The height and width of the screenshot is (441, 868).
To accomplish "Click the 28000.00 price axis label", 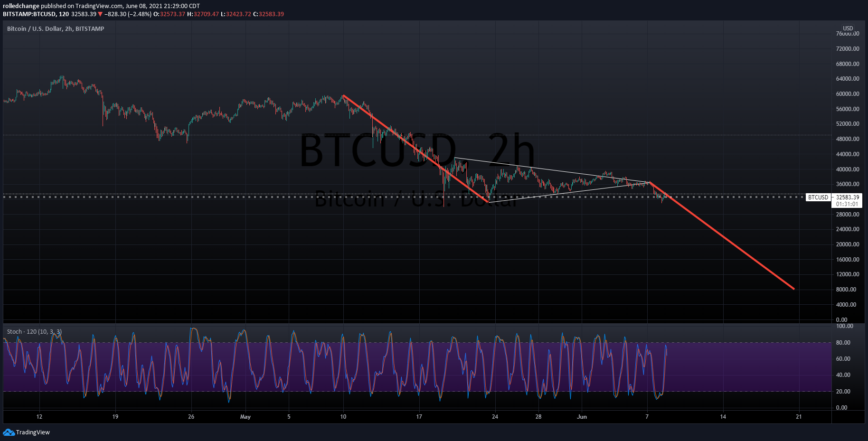I will pos(848,214).
